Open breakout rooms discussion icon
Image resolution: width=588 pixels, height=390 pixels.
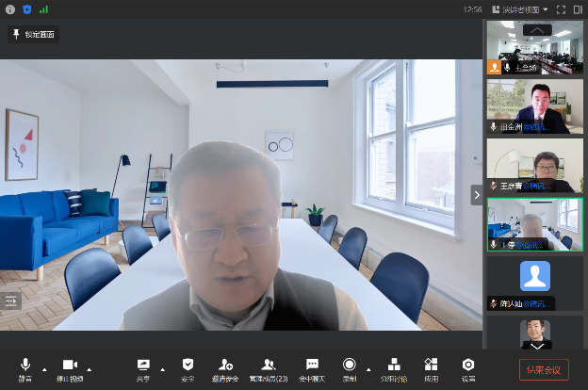(394, 365)
